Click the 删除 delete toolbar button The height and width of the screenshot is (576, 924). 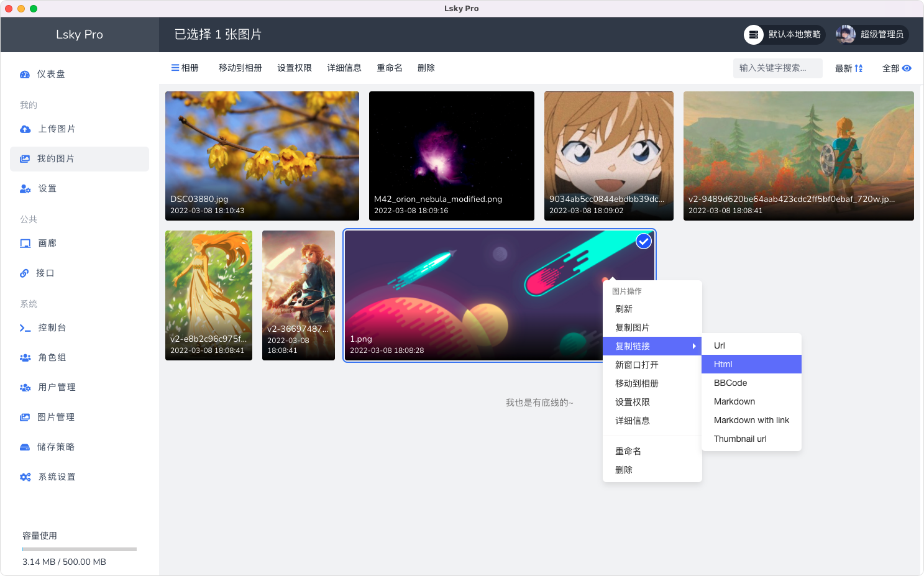(x=426, y=68)
